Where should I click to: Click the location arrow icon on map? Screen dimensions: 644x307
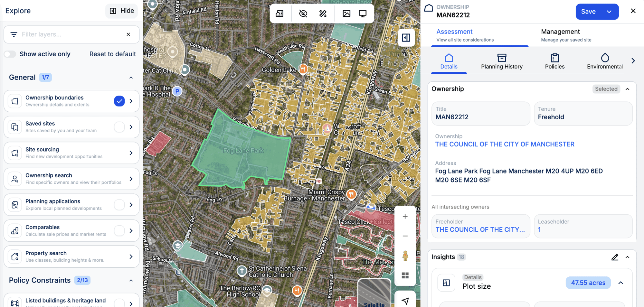click(x=405, y=301)
